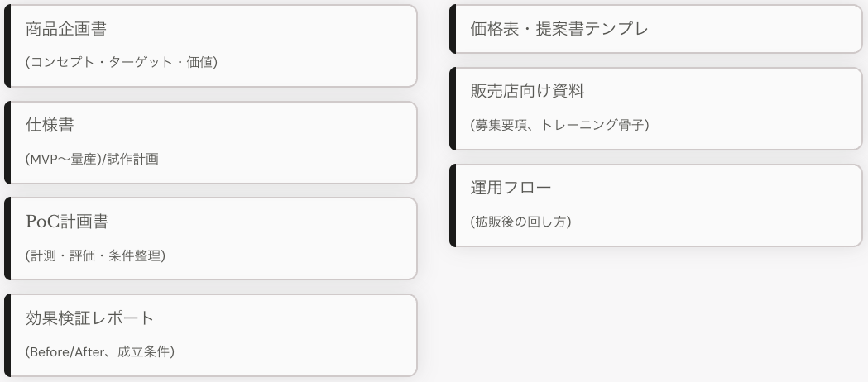Click the dark left edge of 運用フロー
The height and width of the screenshot is (382, 868).
tap(453, 205)
